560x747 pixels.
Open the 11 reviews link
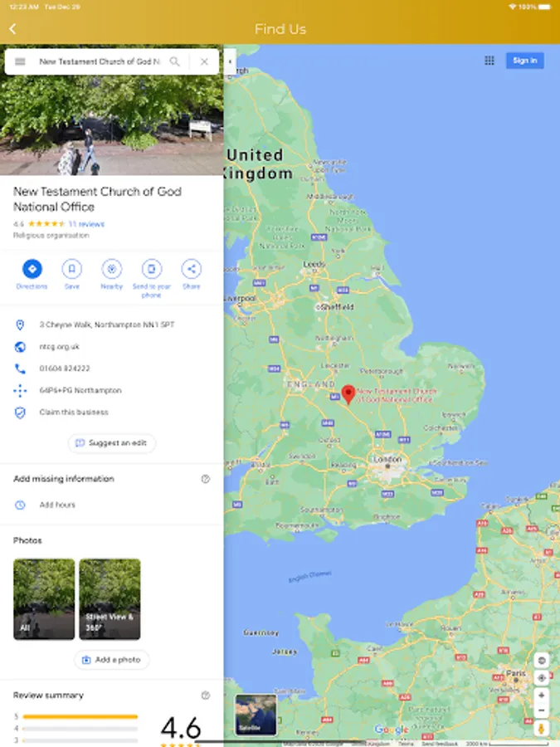pyautogui.click(x=86, y=224)
